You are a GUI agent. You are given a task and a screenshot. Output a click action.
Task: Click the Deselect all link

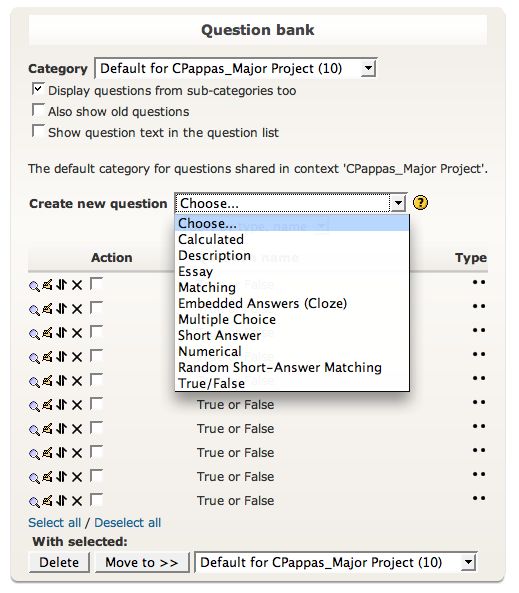[x=127, y=523]
